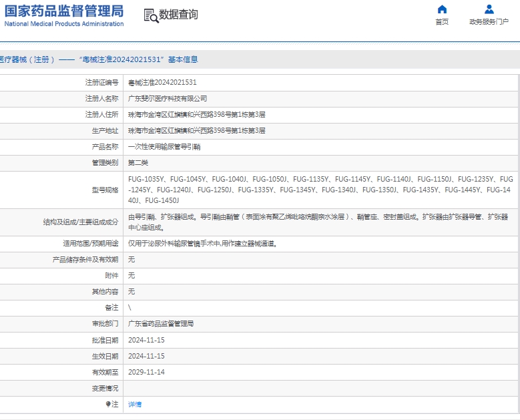Click the home icon labeled 首页
520x420 pixels.
(x=442, y=9)
